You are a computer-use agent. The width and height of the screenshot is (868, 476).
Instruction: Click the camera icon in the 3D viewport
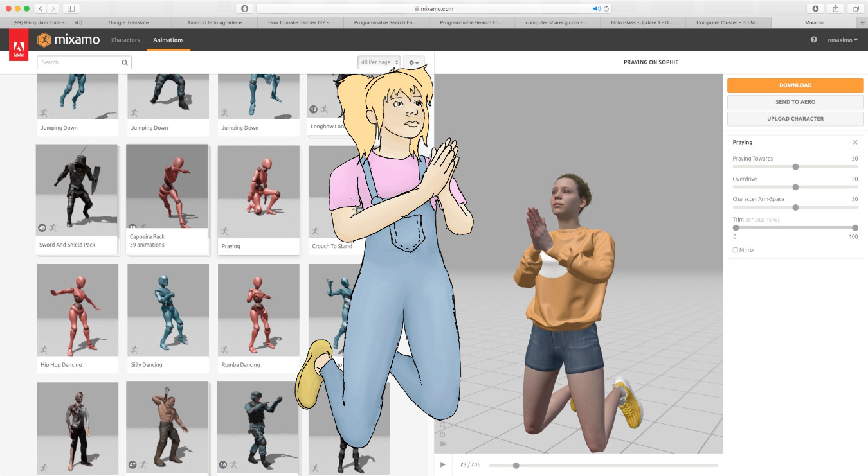[x=442, y=444]
